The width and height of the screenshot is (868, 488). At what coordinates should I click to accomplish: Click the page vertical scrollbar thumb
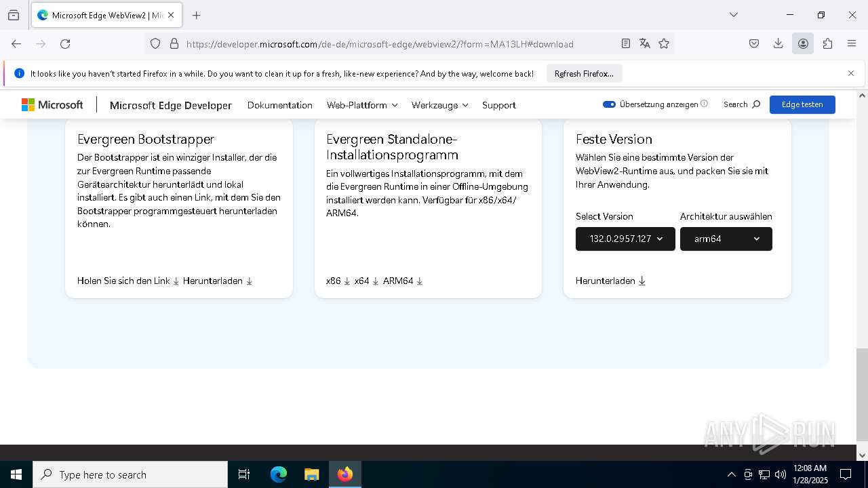(862, 394)
